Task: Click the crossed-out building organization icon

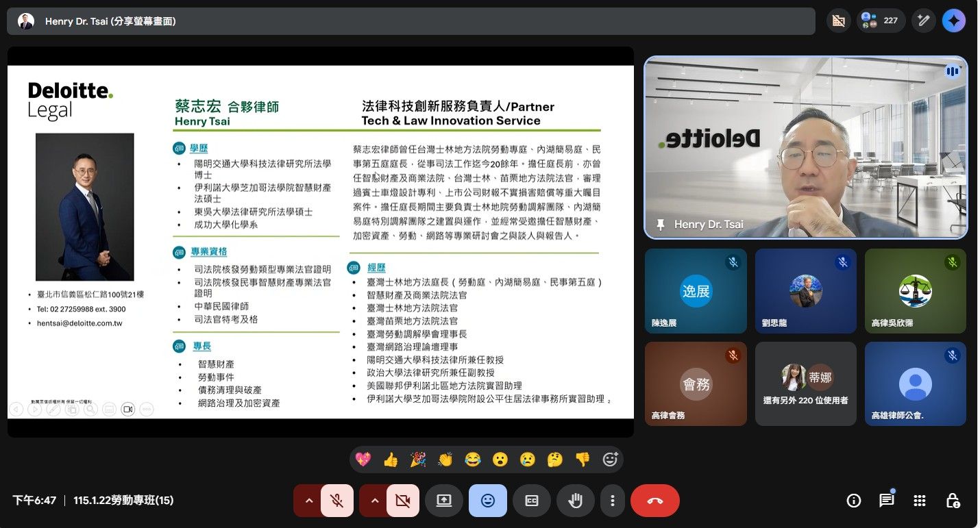Action: pos(837,21)
